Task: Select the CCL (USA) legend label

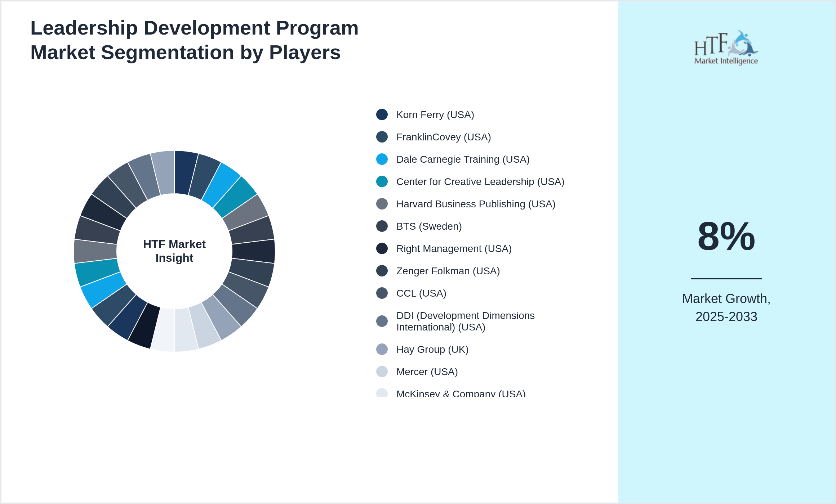Action: [x=421, y=293]
